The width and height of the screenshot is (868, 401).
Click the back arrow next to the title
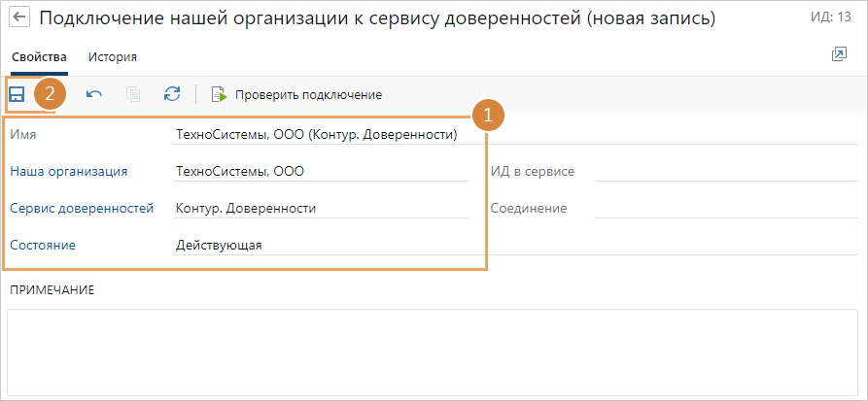point(19,19)
